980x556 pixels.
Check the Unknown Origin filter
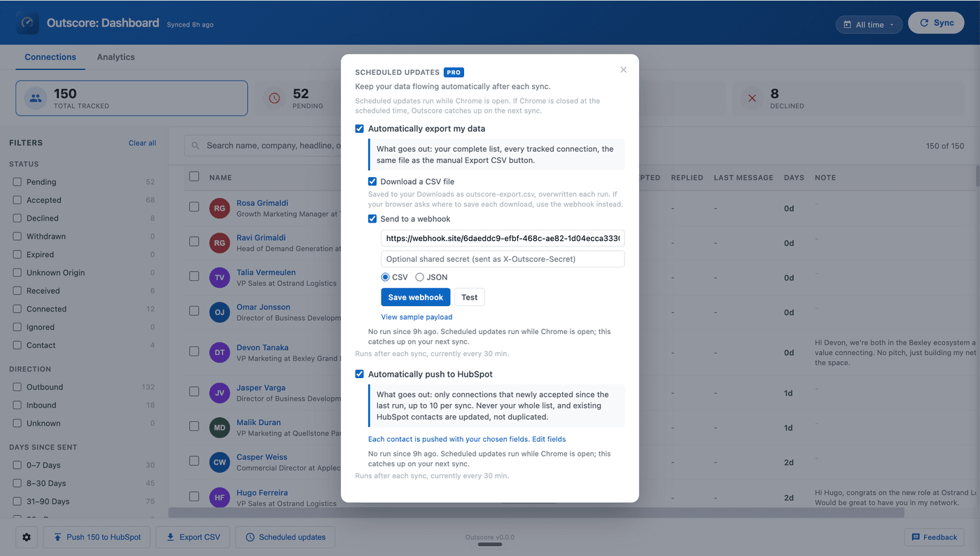tap(17, 273)
